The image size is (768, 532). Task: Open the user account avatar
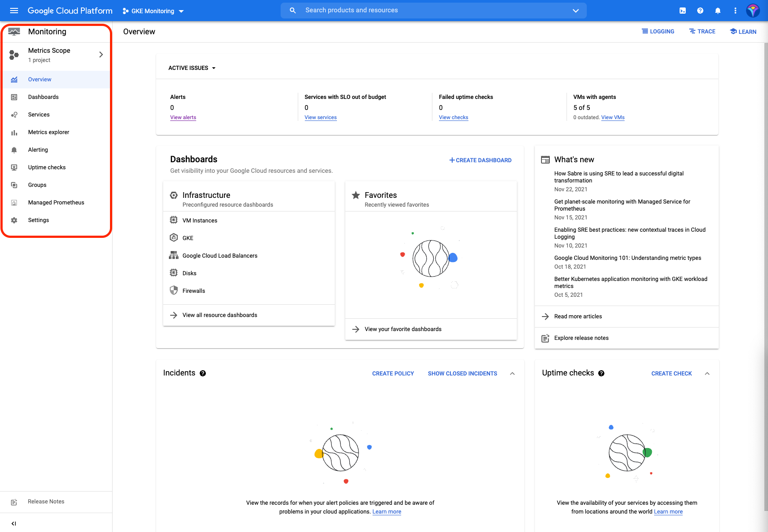pos(753,11)
